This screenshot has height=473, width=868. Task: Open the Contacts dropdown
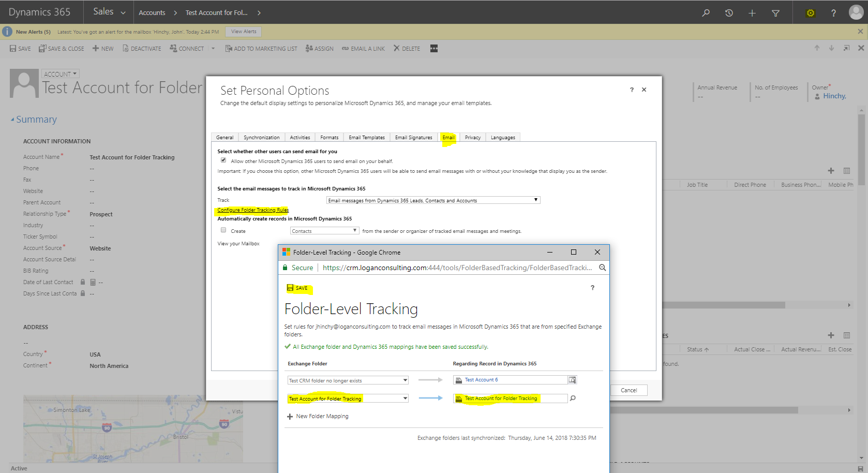point(354,230)
